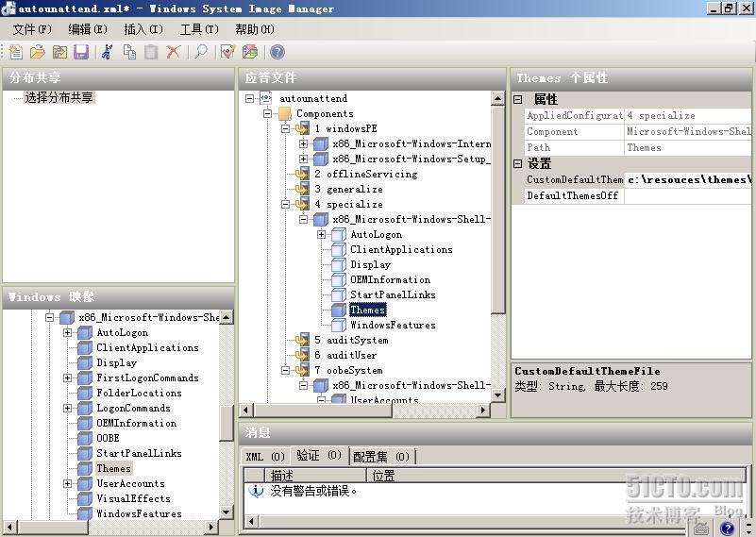Select StartPanelLinks in answer file tree

(393, 294)
